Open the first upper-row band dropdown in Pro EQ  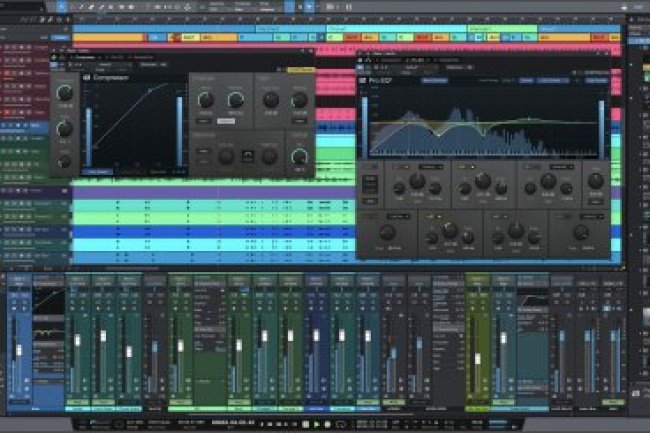point(431,167)
